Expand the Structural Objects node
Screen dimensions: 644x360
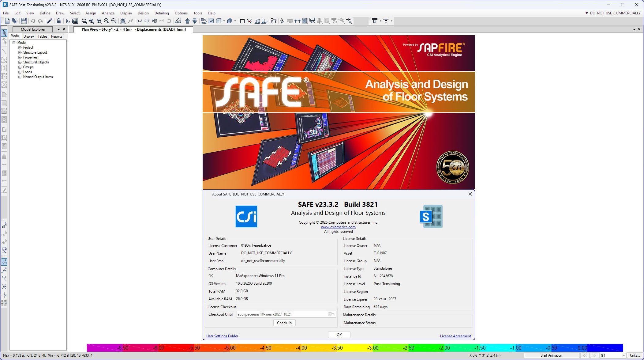(x=20, y=62)
